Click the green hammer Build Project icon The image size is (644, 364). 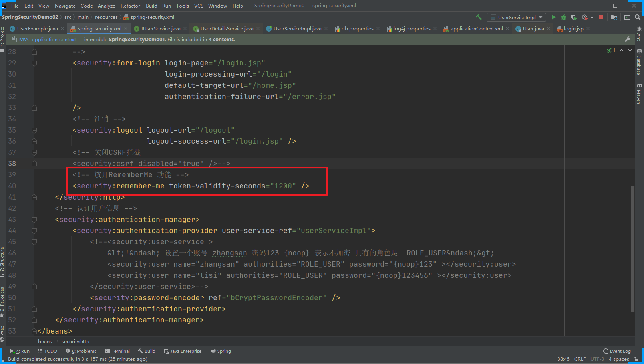(x=479, y=17)
